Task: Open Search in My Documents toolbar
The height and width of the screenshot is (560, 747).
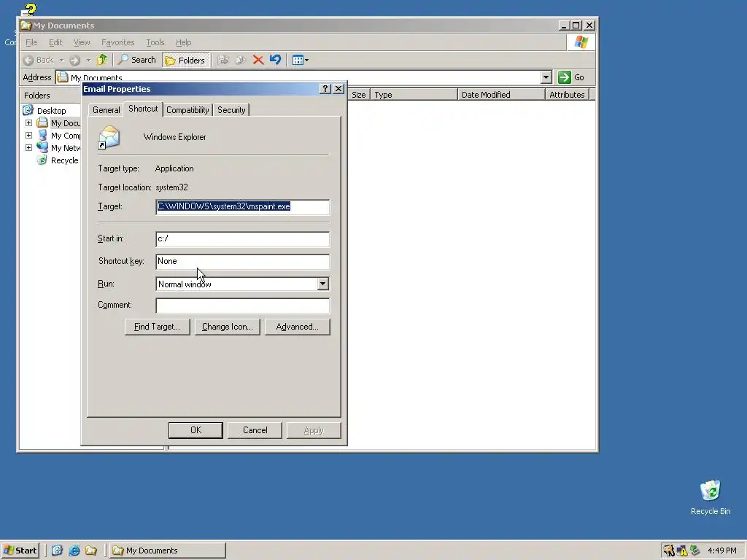Action: point(136,60)
